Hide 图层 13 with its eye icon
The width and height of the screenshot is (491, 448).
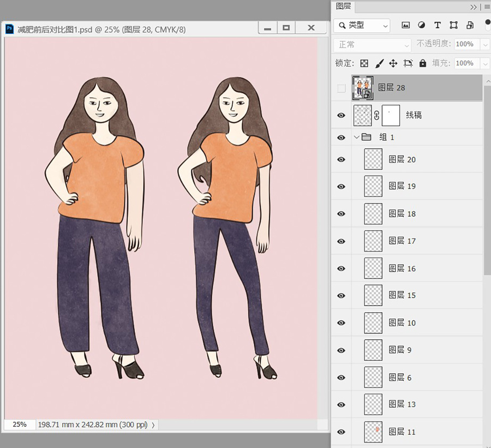(x=342, y=404)
